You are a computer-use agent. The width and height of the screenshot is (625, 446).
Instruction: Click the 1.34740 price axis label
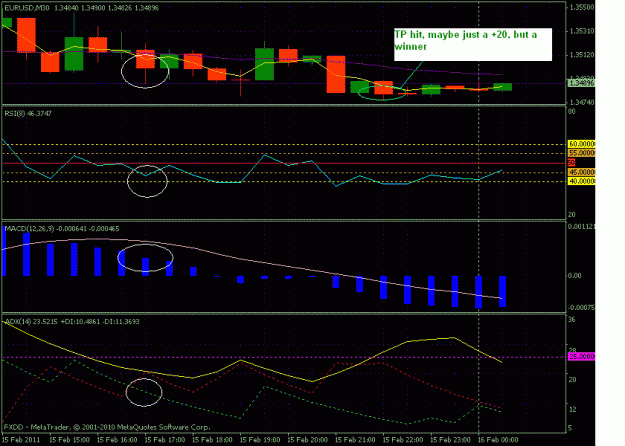pos(581,102)
